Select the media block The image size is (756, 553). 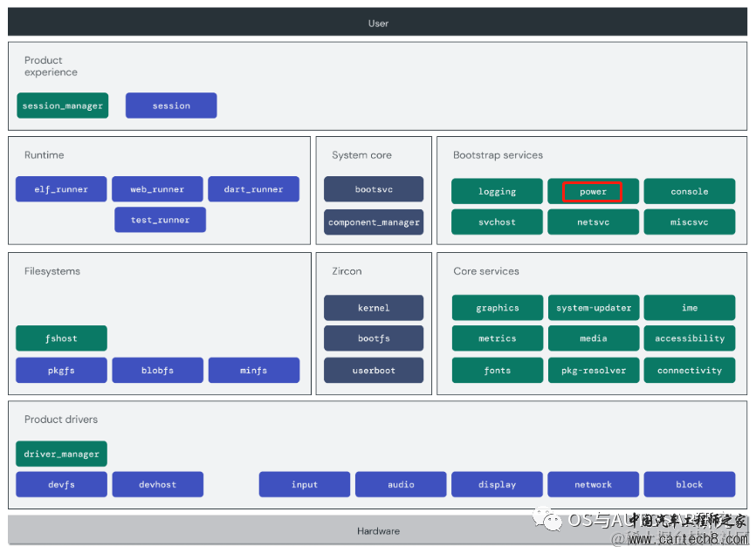594,338
